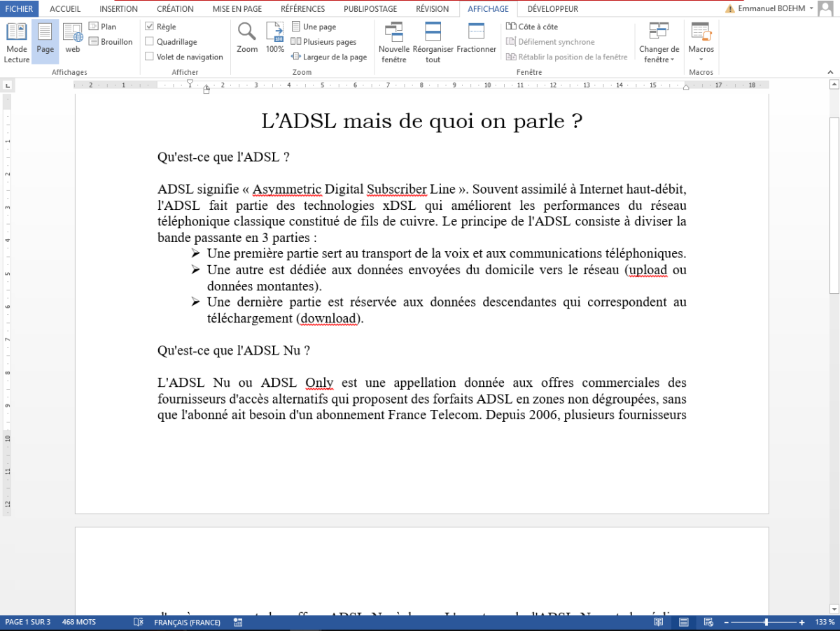
Task: Select the Page layout view
Action: tap(45, 43)
